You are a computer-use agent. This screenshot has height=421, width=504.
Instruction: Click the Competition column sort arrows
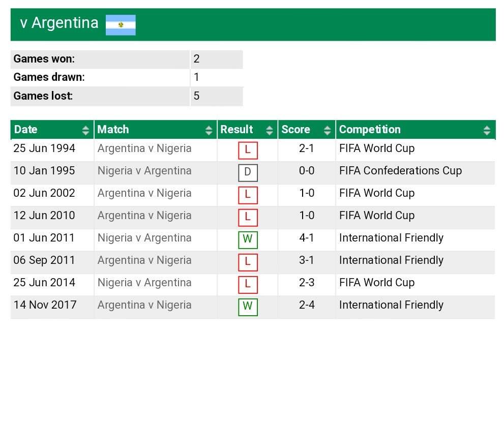(x=487, y=130)
